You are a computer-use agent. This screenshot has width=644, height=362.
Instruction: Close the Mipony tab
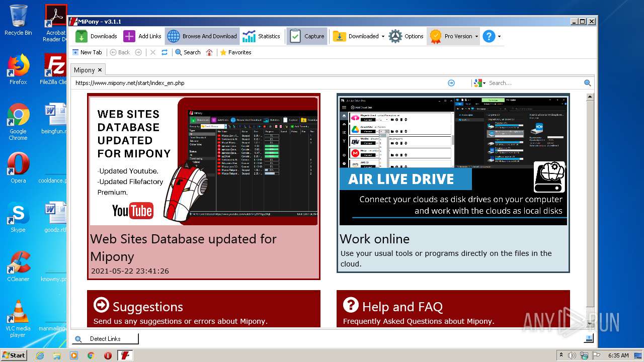click(x=100, y=70)
